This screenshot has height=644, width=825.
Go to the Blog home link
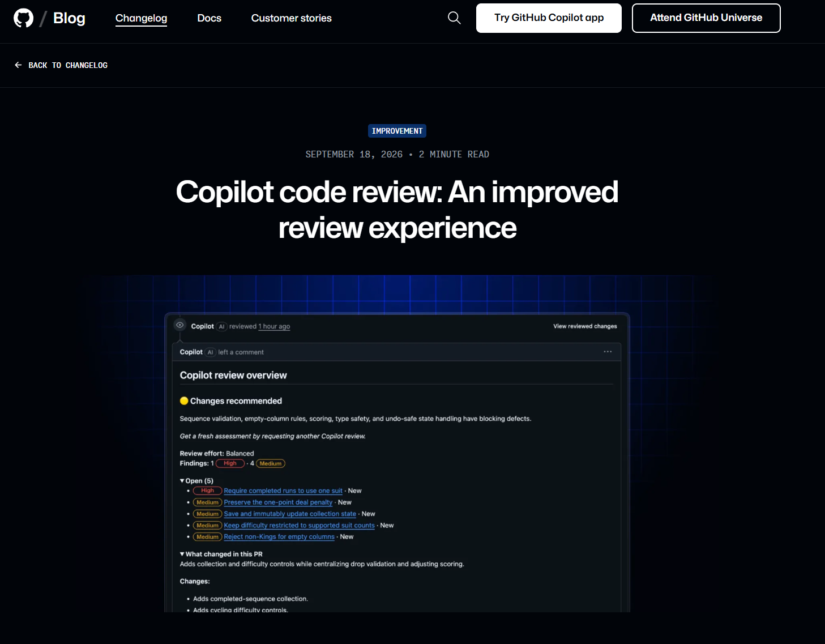click(69, 18)
